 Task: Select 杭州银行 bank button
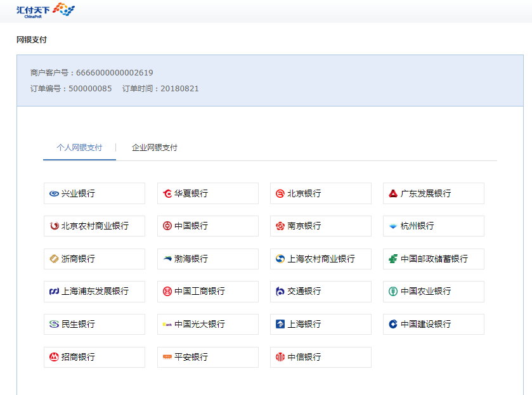(433, 226)
